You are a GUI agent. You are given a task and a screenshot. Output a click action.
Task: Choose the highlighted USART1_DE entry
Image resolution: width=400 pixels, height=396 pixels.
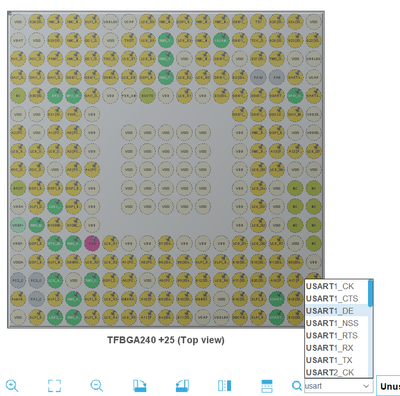click(x=336, y=311)
